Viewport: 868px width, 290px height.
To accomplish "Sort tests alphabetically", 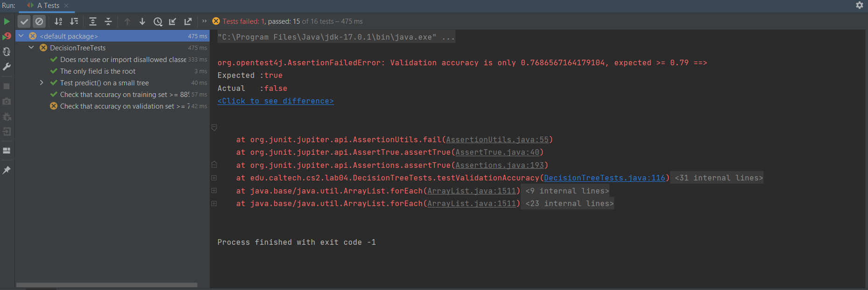I will [x=58, y=21].
